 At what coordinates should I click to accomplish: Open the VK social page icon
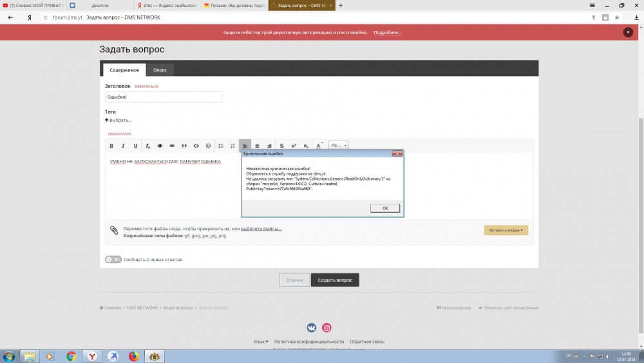coord(312,328)
